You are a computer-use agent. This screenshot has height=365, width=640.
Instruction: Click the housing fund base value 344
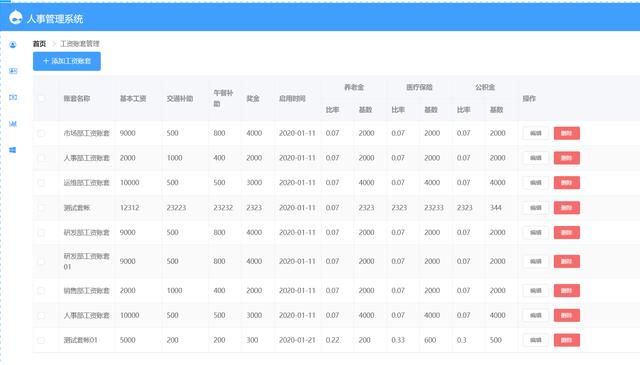pyautogui.click(x=496, y=208)
